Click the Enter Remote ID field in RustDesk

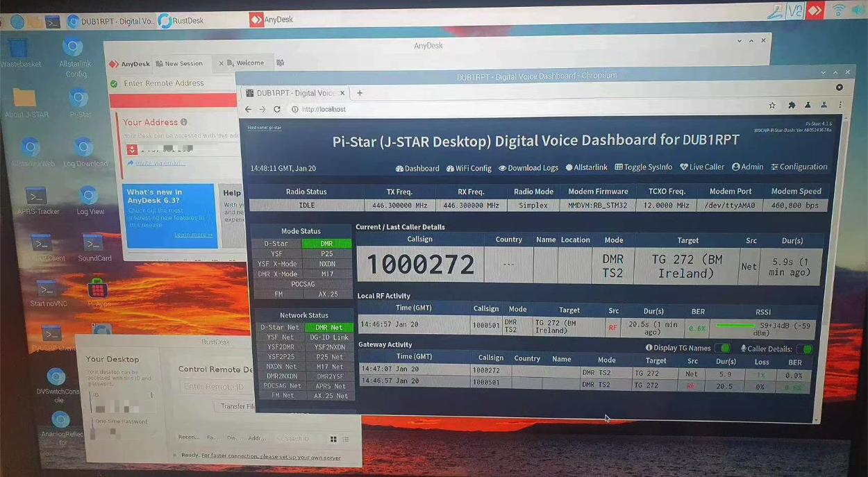tap(215, 387)
